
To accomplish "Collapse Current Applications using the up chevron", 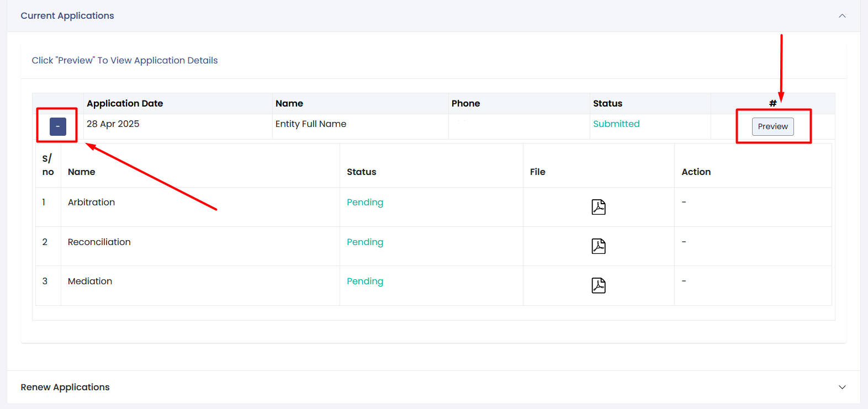I will pyautogui.click(x=842, y=16).
